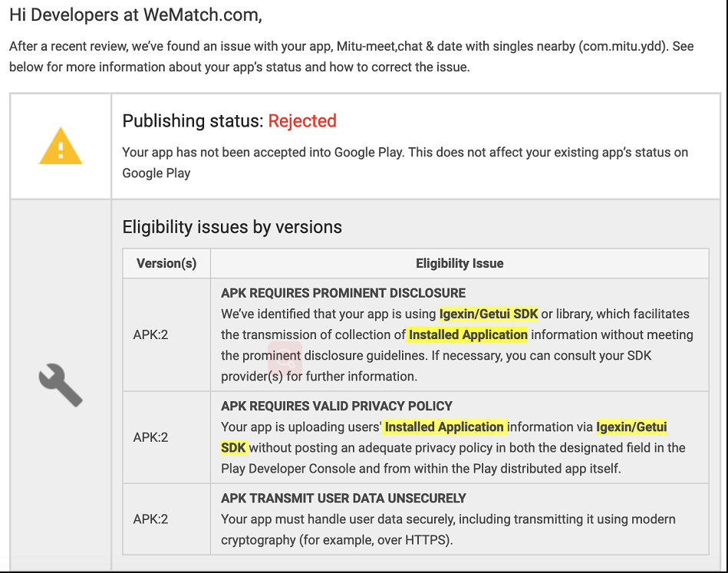728x573 pixels.
Task: Click "cryptography (for example, over HTTPS)." line
Action: [337, 540]
